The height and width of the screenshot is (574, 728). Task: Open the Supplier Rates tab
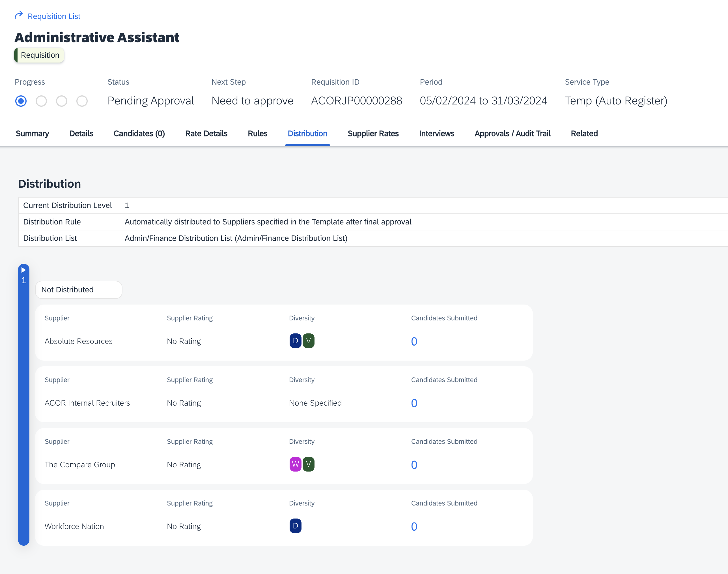pos(373,133)
